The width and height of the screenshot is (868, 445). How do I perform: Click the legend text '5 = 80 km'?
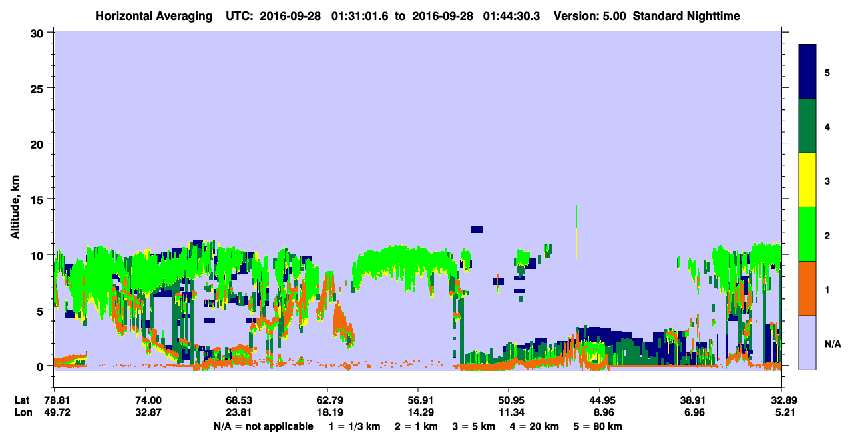pos(598,426)
